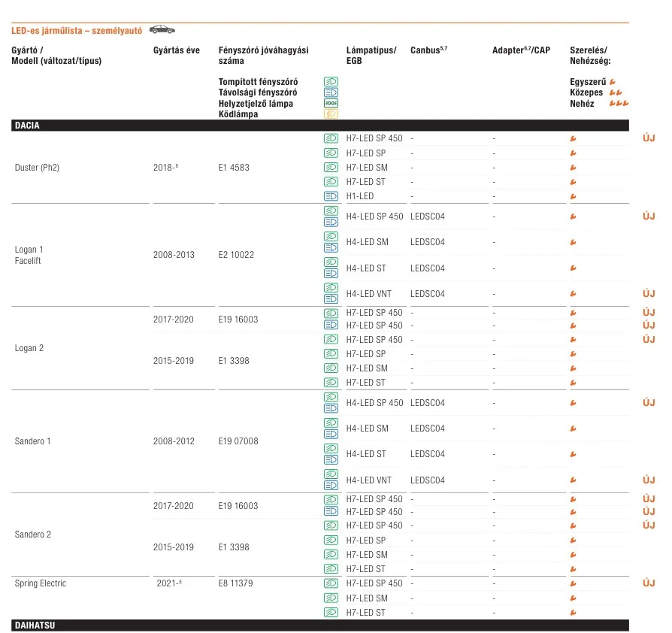
Task: Click the high beam icon beside Távolsági fényszóró
Action: (x=331, y=92)
